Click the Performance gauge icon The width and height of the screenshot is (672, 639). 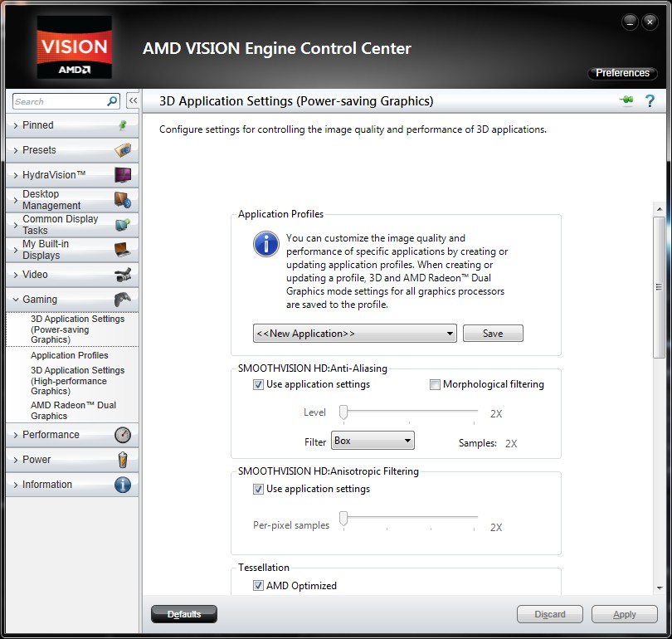click(123, 435)
